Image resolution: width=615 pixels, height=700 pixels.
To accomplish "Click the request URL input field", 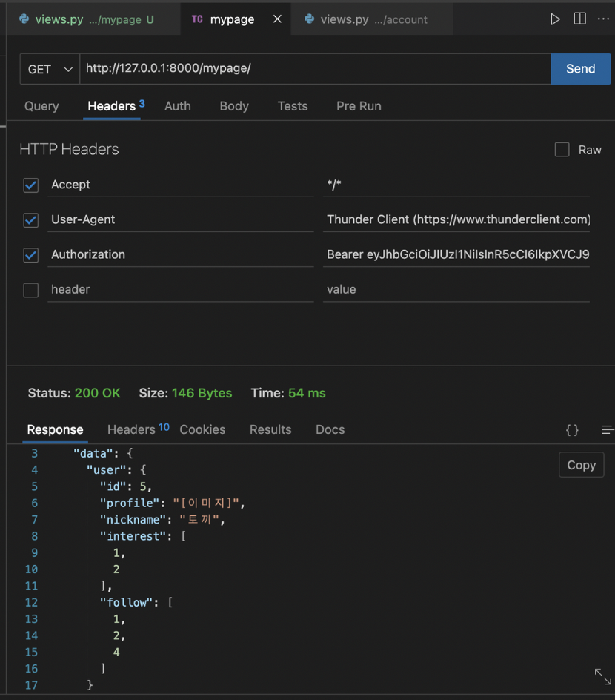I will coord(315,69).
